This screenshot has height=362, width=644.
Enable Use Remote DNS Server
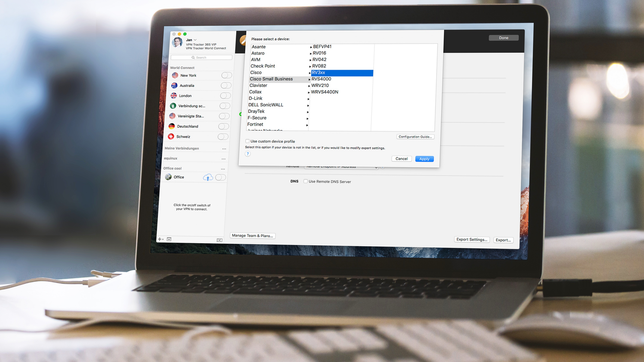click(x=305, y=181)
